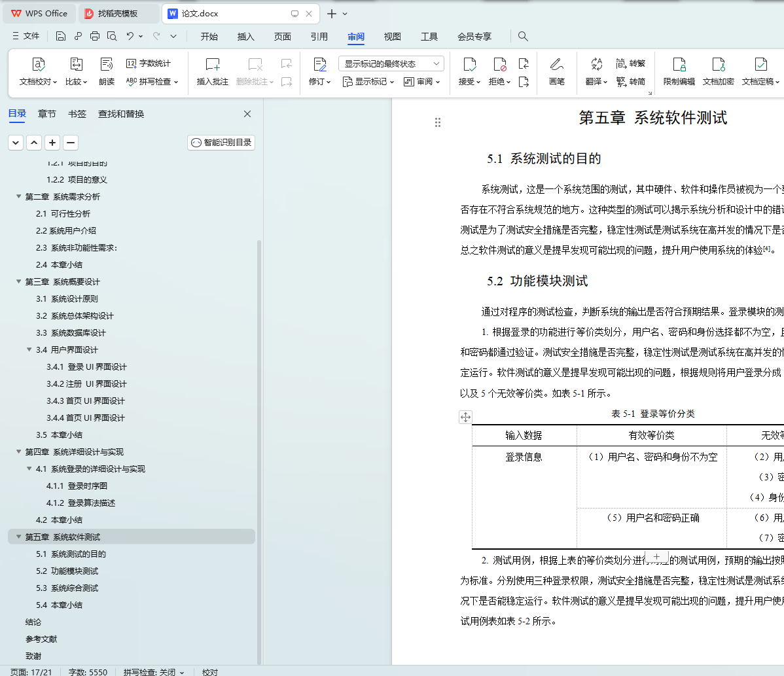The width and height of the screenshot is (784, 676).
Task: Jump to 3.3 系统数据库设计 in outline
Action: tap(71, 332)
